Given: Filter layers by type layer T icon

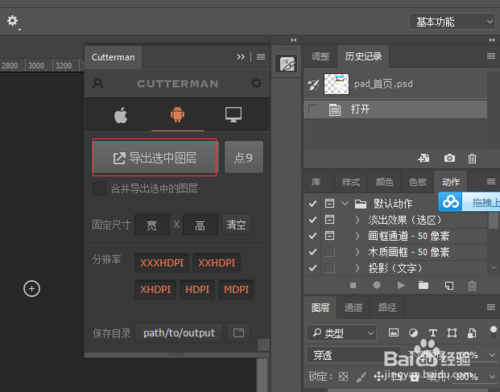Looking at the screenshot, I should (x=433, y=333).
